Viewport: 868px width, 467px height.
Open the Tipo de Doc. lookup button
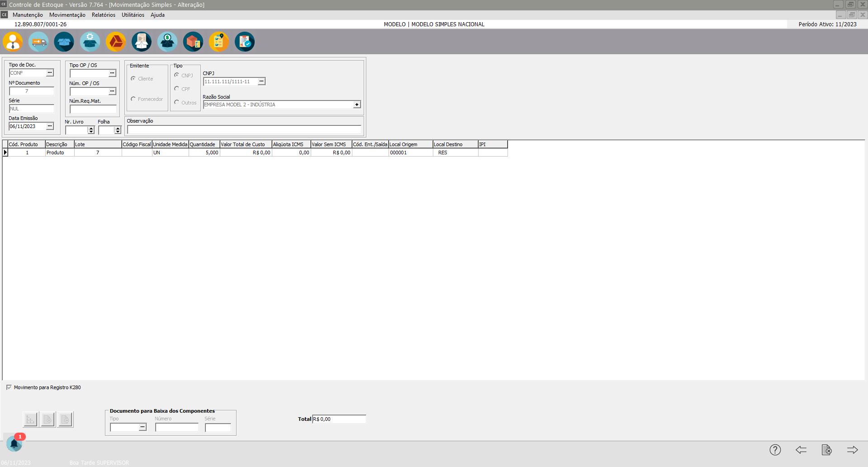(50, 73)
